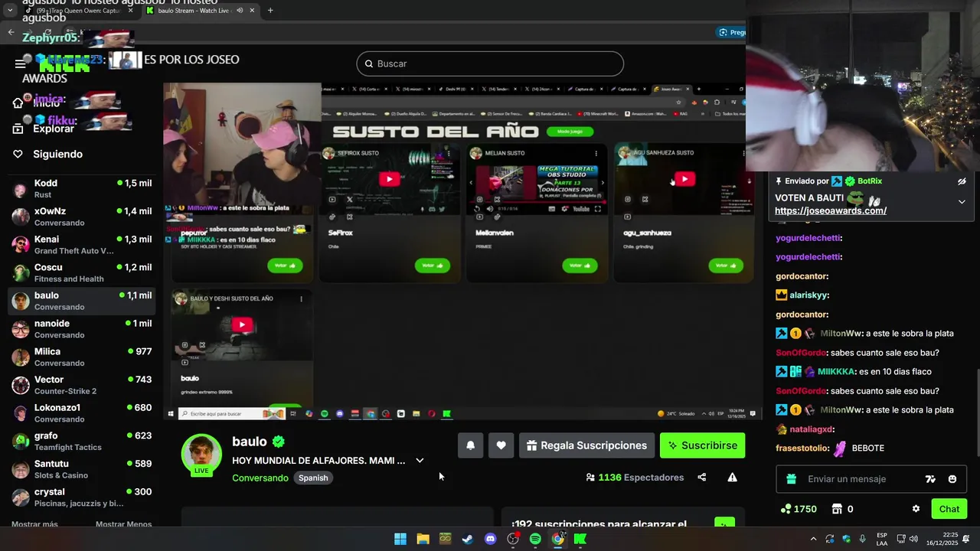The width and height of the screenshot is (980, 551).
Task: Open File Explorer from taskbar
Action: point(423,539)
